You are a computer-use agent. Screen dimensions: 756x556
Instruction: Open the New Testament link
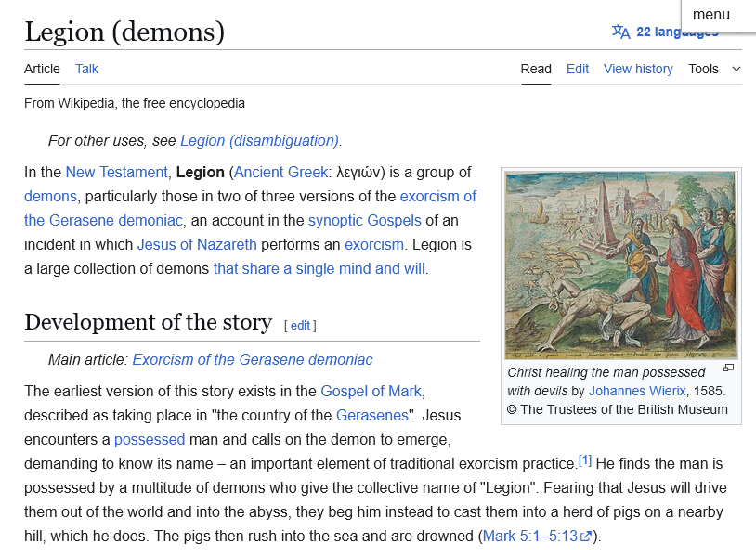[116, 172]
